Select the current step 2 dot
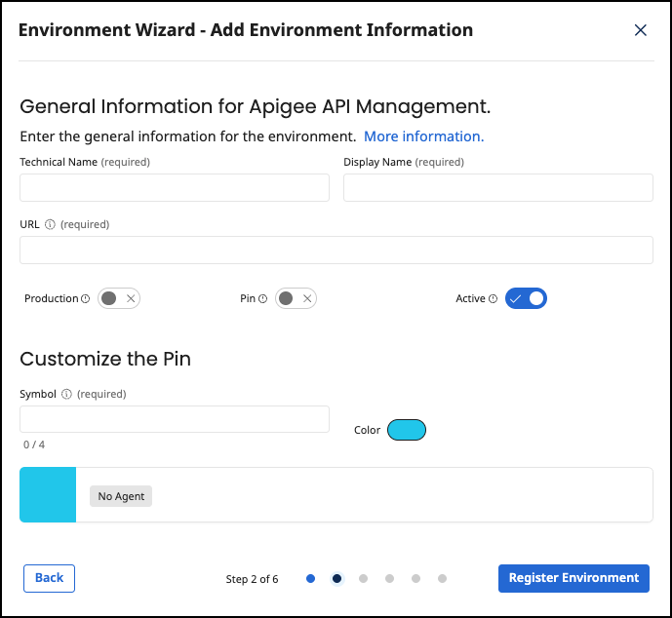This screenshot has height=618, width=672. 336,579
